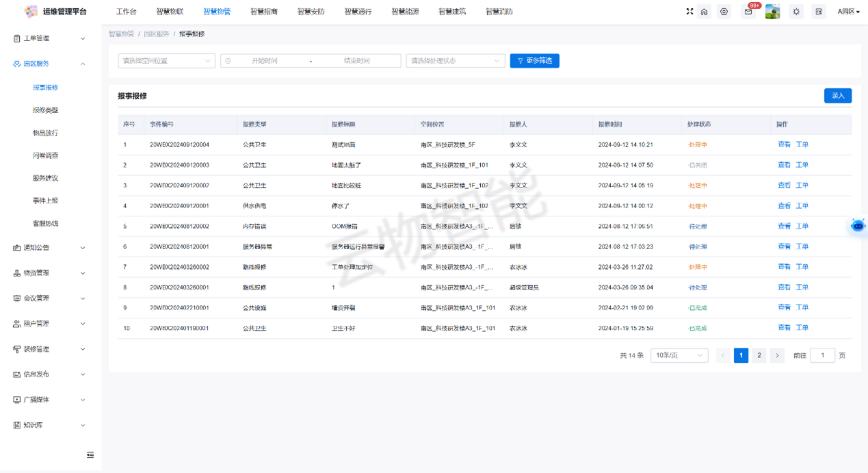Click 工单 for event 20WBX202403260001
The height and width of the screenshot is (473, 868).
tap(802, 287)
